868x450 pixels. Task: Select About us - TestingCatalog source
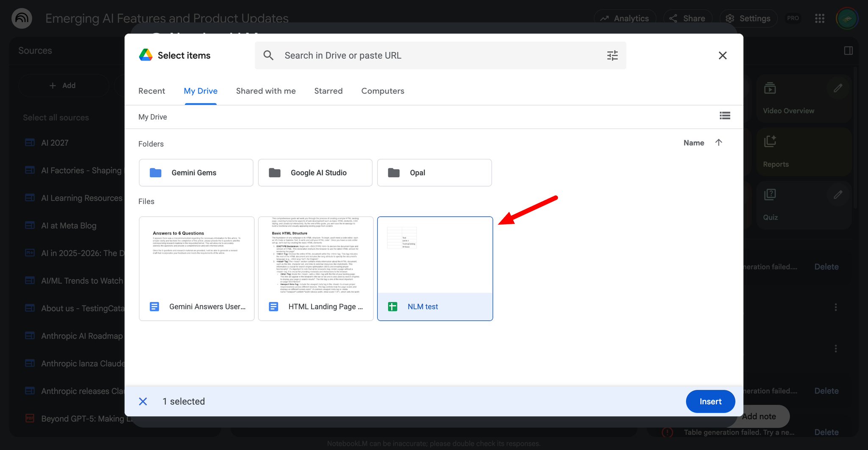point(83,308)
